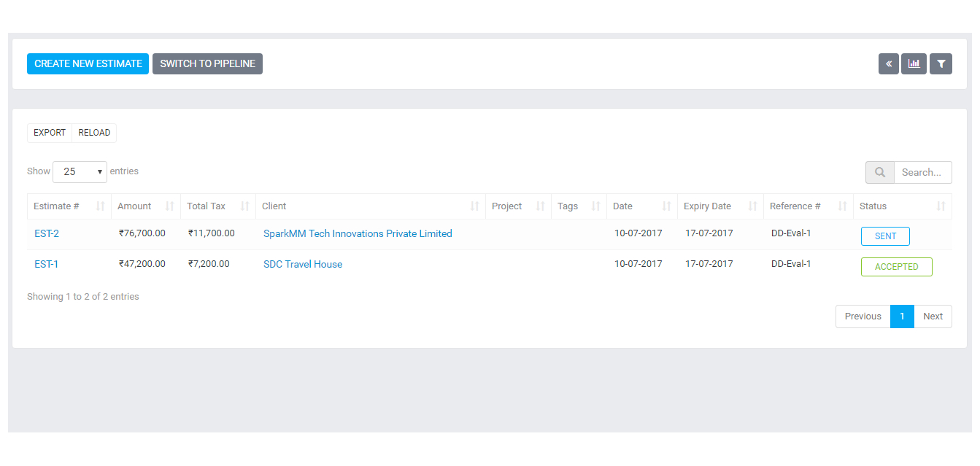Viewport: 980px width, 466px height.
Task: Click Create New Estimate button
Action: 88,64
